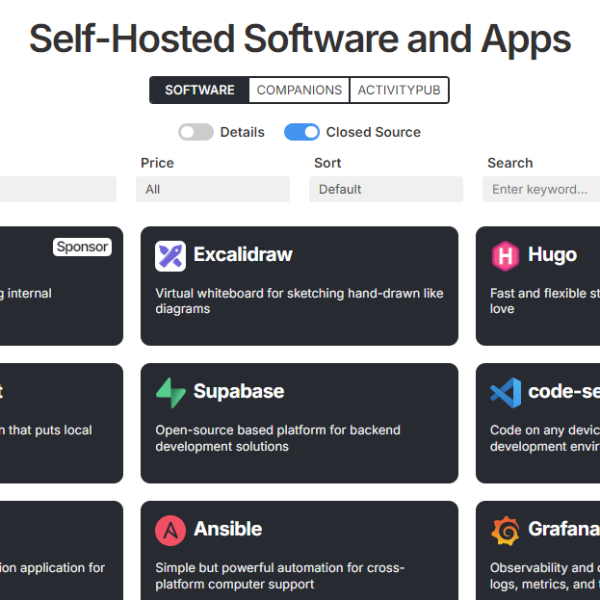Click the Supabase lightning logo icon
Viewport: 600px width, 600px height.
pos(170,393)
